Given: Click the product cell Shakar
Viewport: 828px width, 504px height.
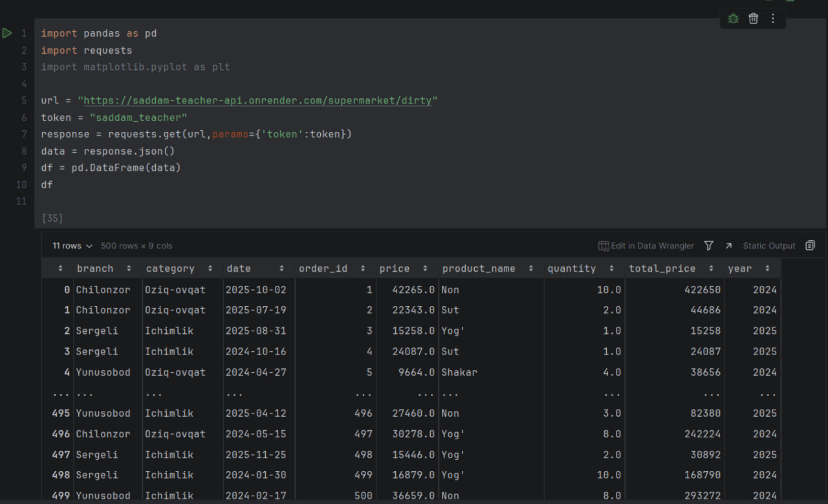Looking at the screenshot, I should point(459,372).
